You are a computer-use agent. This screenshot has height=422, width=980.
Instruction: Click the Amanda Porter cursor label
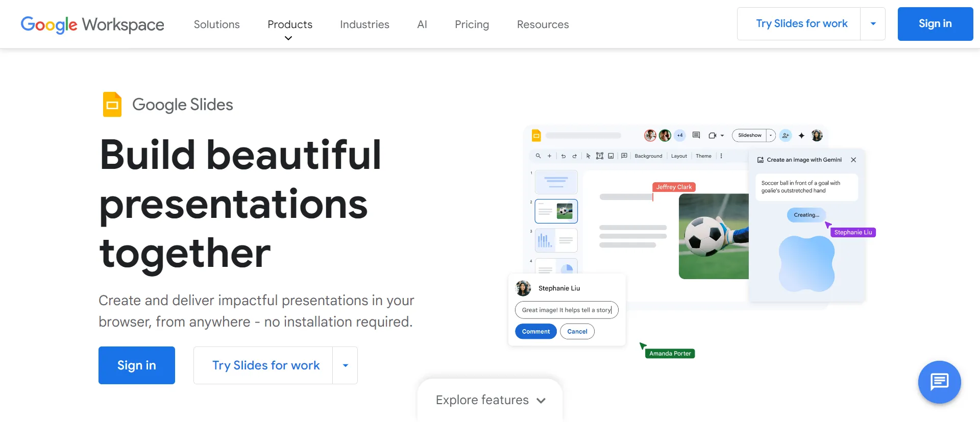(670, 353)
